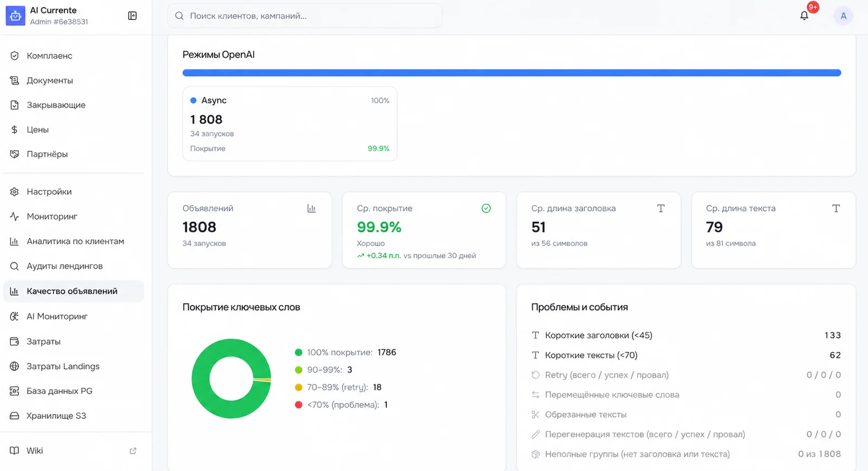Click the orange 70–89% (retry) legend dot
This screenshot has width=868, height=471.
(x=298, y=387)
